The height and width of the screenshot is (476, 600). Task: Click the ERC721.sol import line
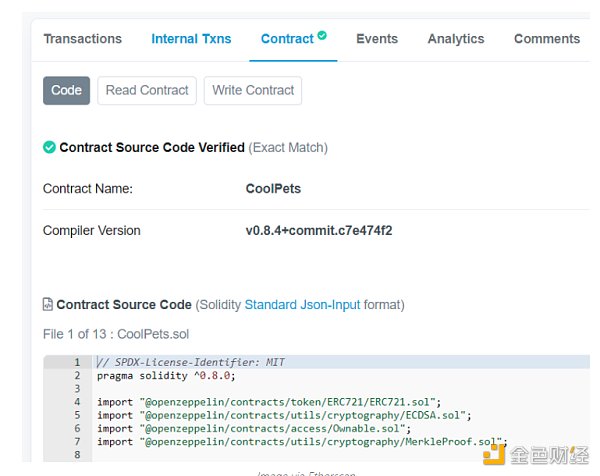[283, 402]
